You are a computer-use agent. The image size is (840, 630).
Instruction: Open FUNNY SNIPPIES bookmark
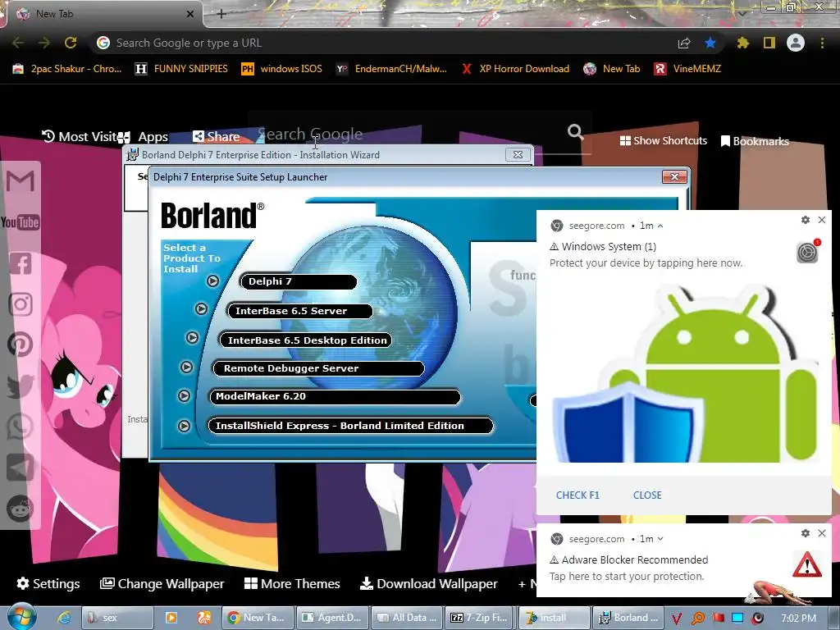point(181,69)
